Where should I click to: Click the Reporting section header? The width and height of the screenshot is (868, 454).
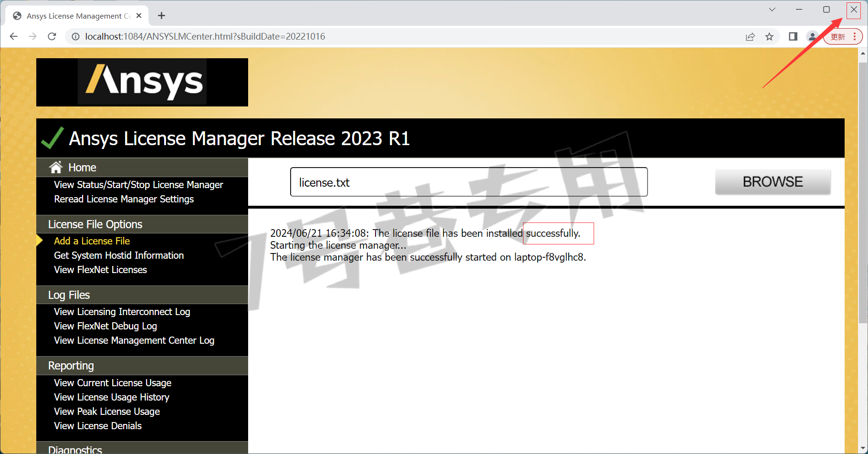coord(142,366)
